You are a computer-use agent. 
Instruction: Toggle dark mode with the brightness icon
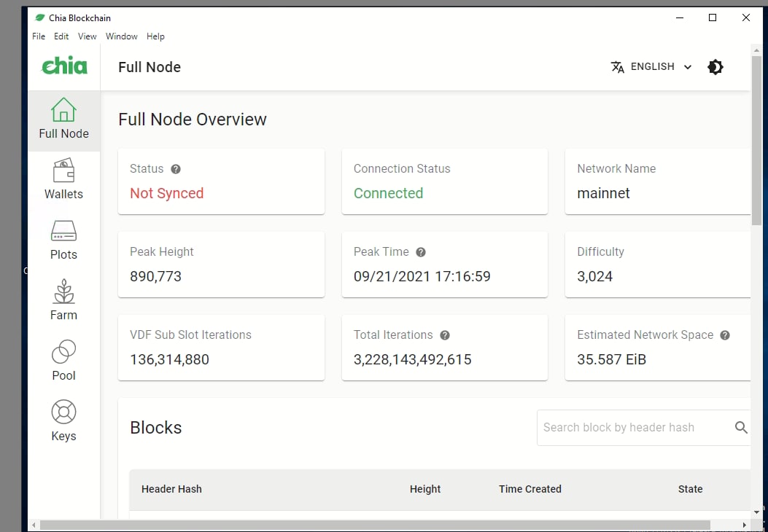(x=715, y=67)
